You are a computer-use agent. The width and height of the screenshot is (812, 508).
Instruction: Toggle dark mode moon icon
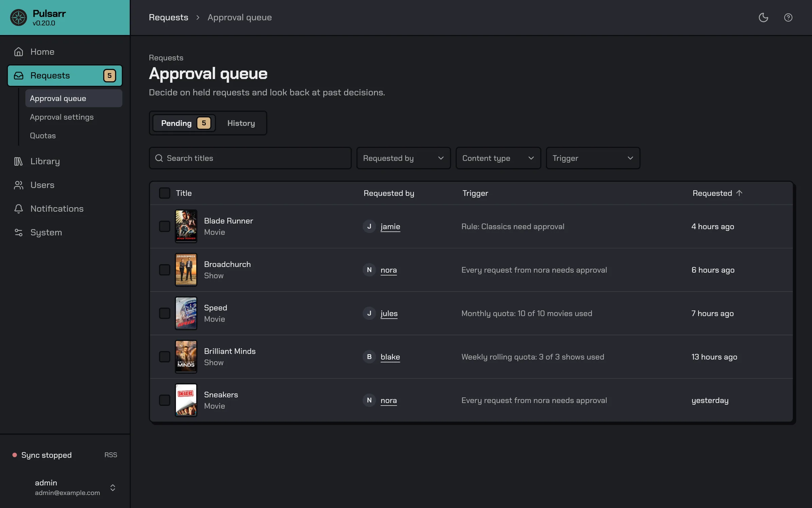coord(763,17)
